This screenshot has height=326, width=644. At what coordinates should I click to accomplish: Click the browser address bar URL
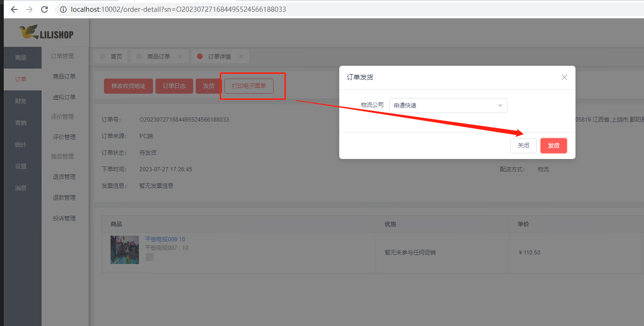[x=178, y=9]
